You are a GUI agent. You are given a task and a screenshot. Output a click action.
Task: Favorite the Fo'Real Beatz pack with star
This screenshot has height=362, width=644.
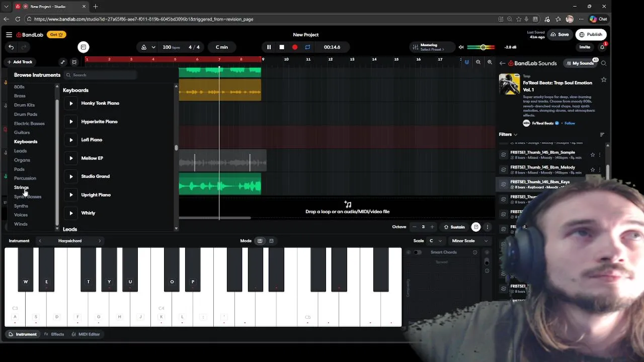(x=604, y=79)
